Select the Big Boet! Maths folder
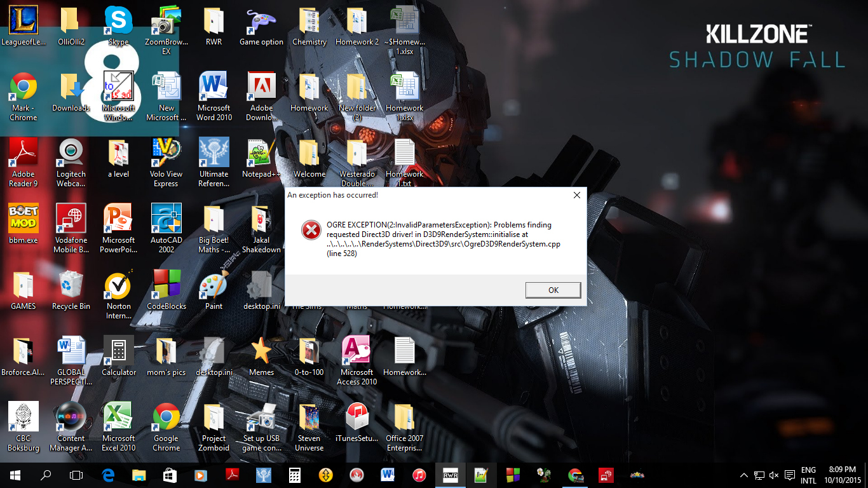The width and height of the screenshot is (868, 488). click(214, 229)
